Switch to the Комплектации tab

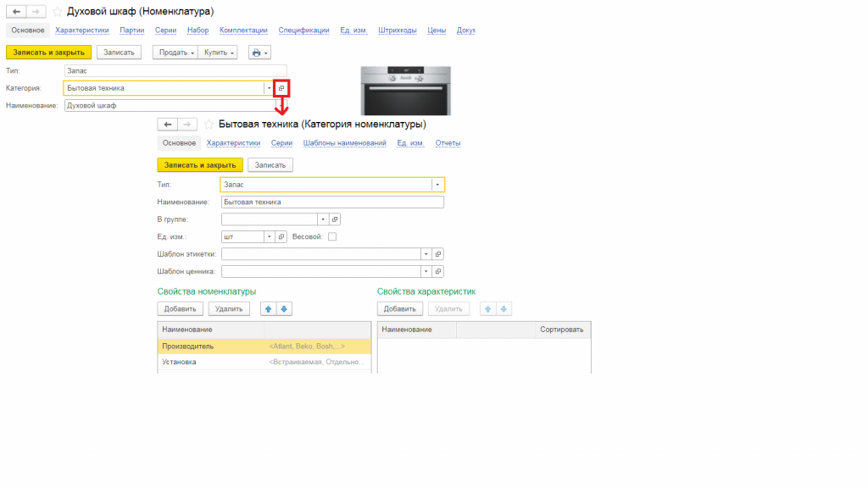243,30
